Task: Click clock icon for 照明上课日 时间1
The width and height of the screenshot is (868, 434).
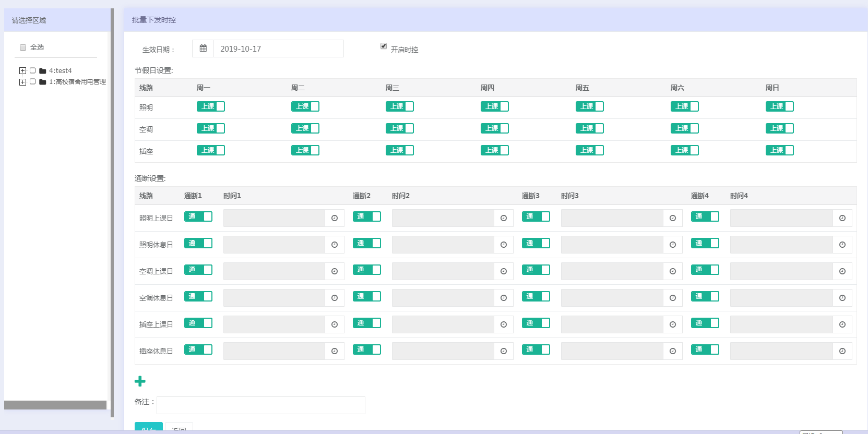Action: (335, 218)
